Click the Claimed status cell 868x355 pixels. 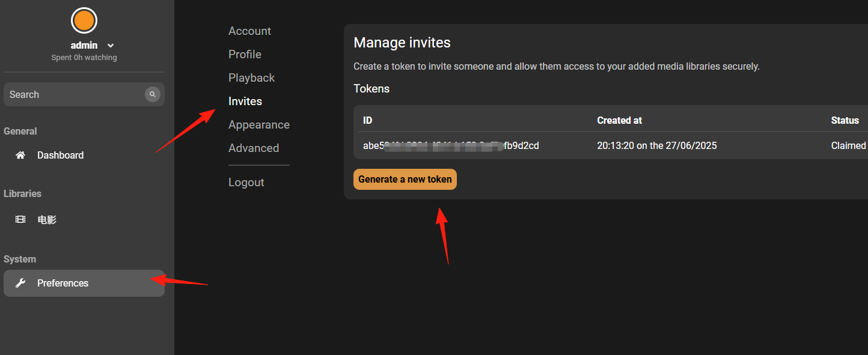click(x=848, y=145)
